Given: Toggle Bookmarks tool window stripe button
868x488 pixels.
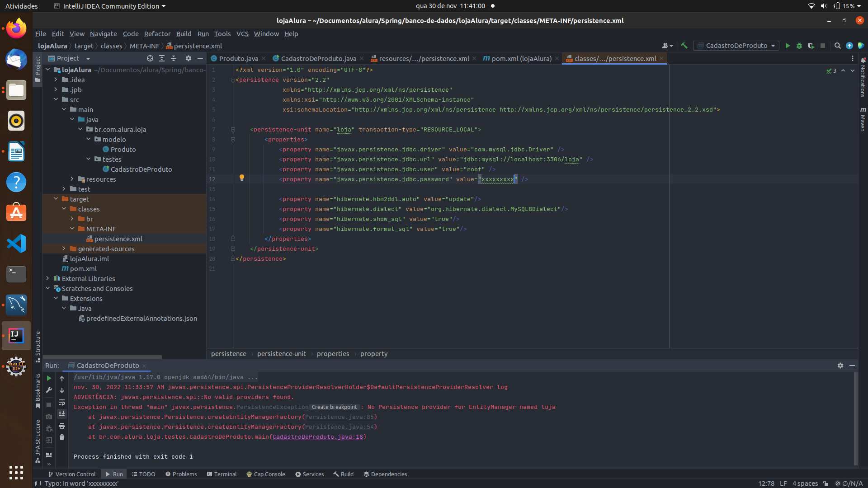Looking at the screenshot, I should coord(38,391).
